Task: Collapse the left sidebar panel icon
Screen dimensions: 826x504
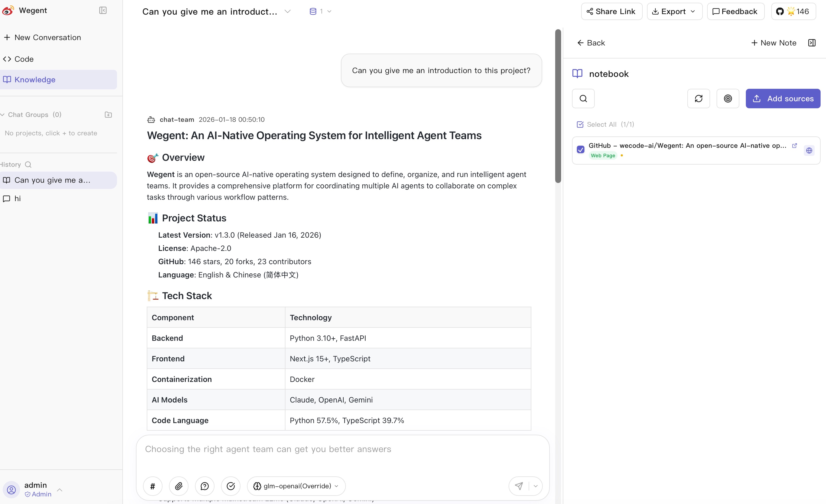Action: [103, 10]
